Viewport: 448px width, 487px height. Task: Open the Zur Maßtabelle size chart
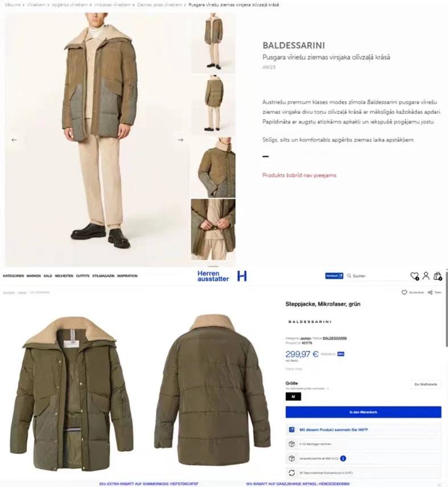click(x=426, y=385)
